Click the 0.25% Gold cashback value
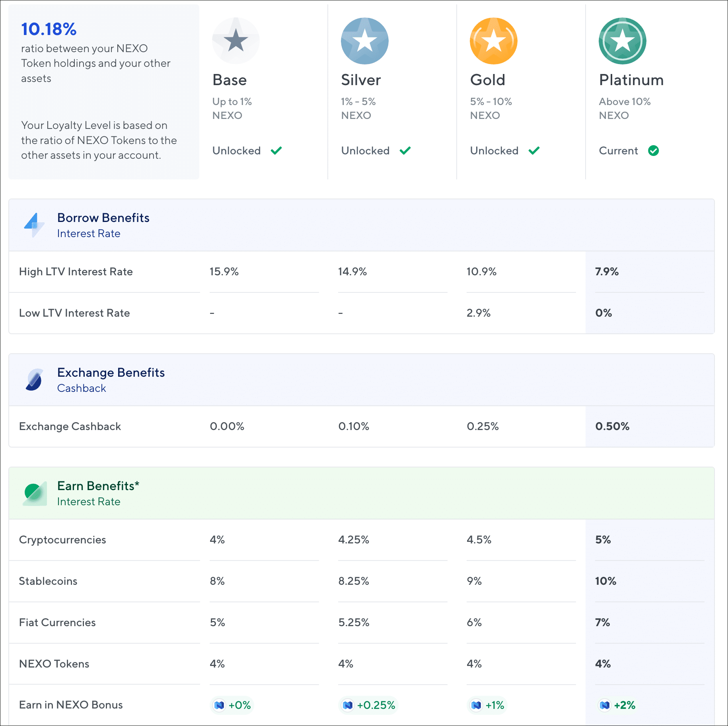The width and height of the screenshot is (728, 726). [483, 426]
